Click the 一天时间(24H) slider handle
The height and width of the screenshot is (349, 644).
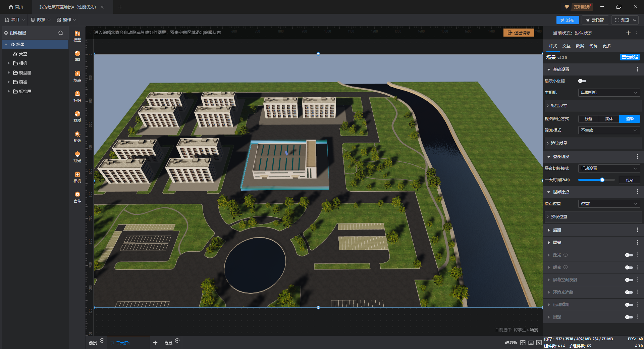[602, 180]
